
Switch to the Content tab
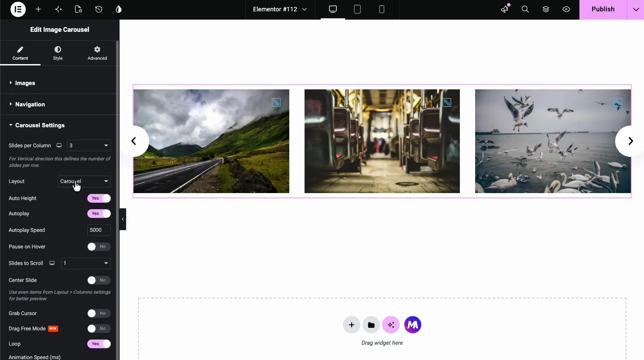pos(20,53)
